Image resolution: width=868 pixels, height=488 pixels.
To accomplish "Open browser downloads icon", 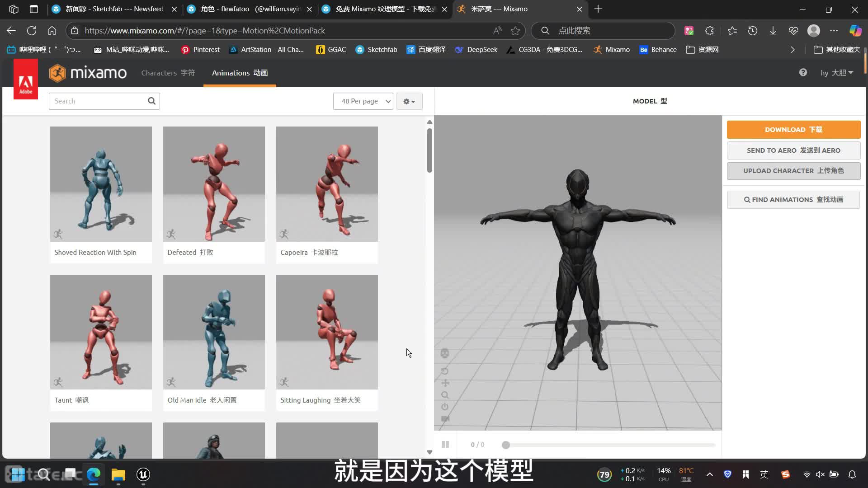I will coord(773,31).
